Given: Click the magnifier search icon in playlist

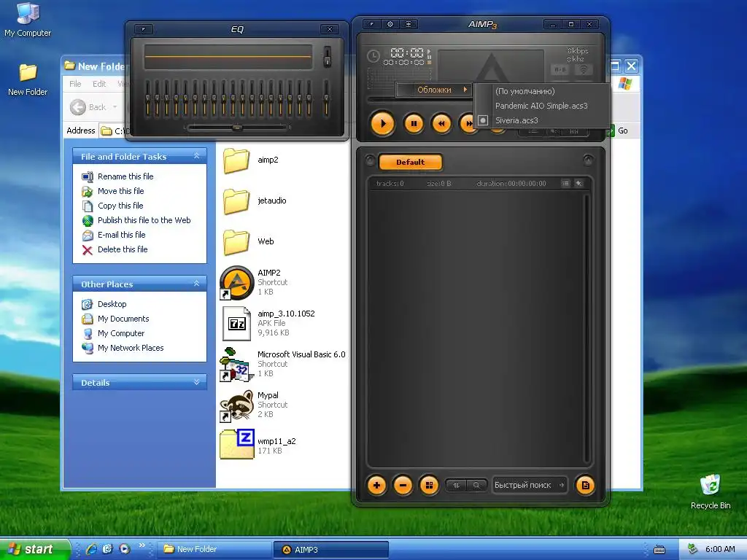Looking at the screenshot, I should [x=476, y=485].
